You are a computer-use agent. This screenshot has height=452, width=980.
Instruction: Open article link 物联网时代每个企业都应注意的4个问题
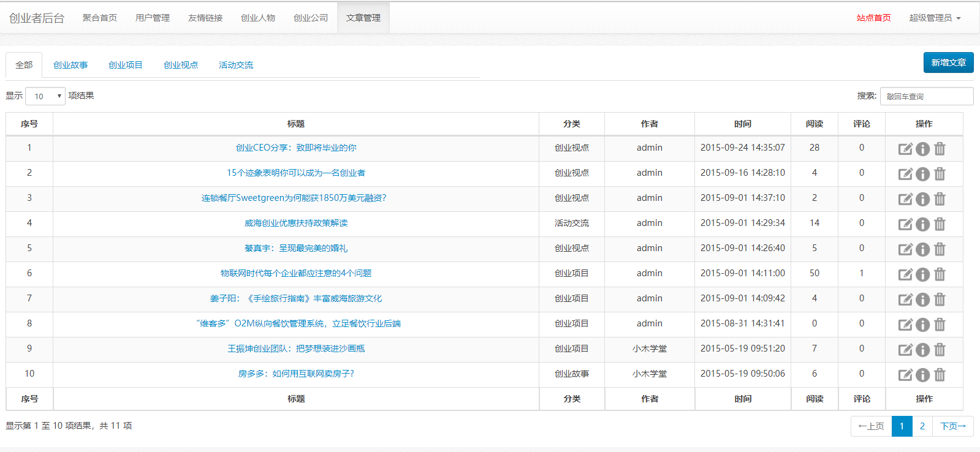click(x=296, y=273)
